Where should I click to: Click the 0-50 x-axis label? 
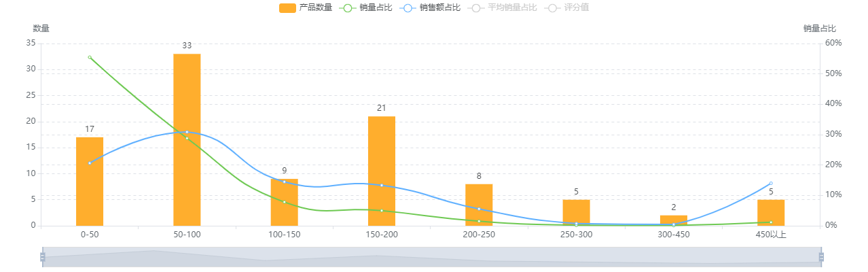(90, 235)
